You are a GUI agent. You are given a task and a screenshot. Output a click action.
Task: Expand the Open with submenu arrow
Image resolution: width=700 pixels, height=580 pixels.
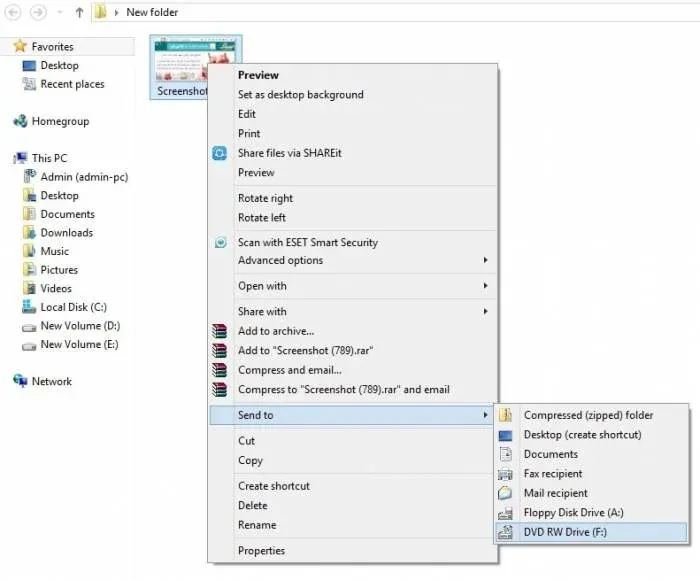pyautogui.click(x=486, y=286)
